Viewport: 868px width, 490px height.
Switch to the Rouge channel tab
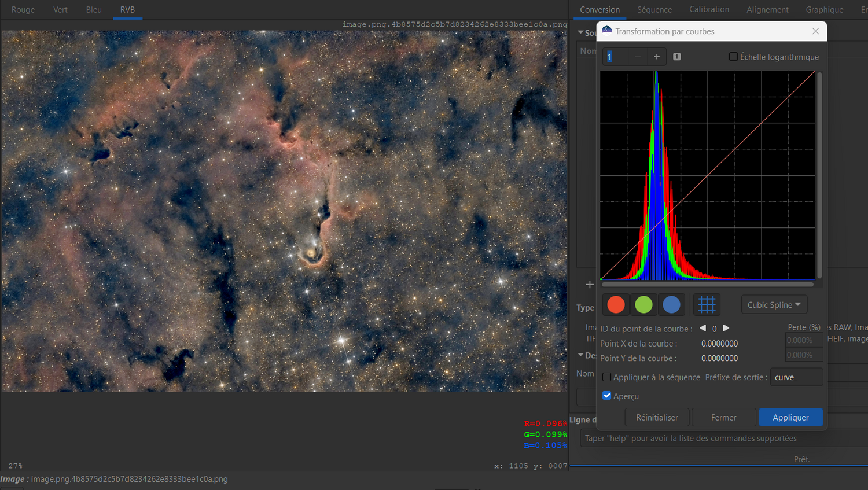click(x=23, y=10)
